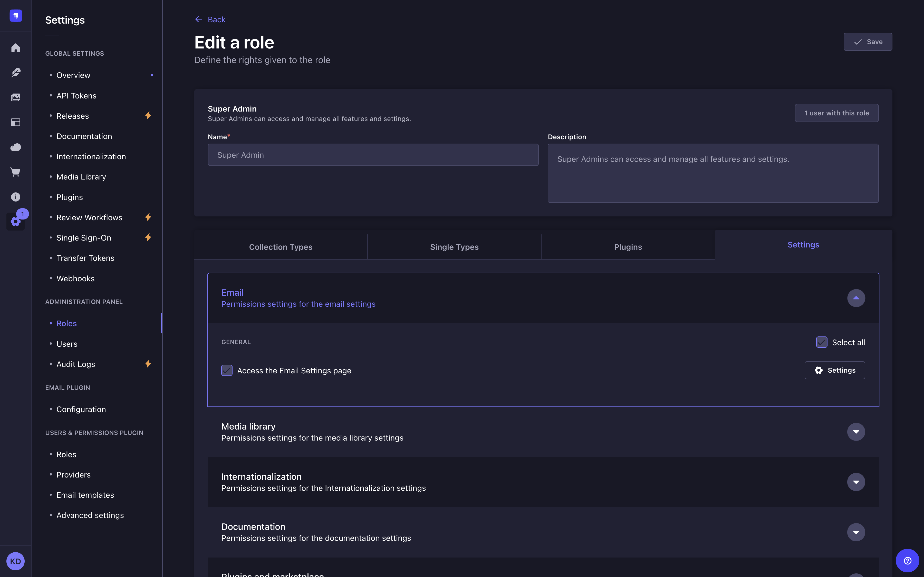The image size is (924, 577).
Task: Switch to the Collection Types tab
Action: [281, 247]
